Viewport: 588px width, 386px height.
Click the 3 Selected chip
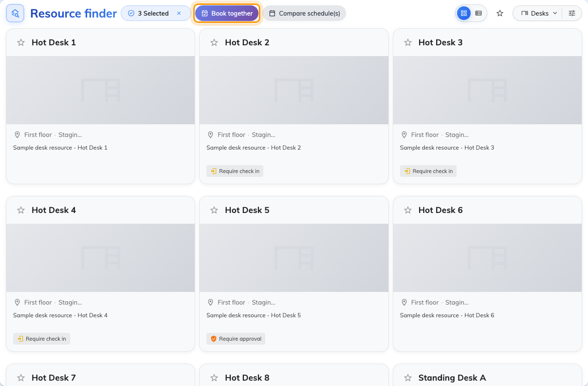[x=156, y=13]
